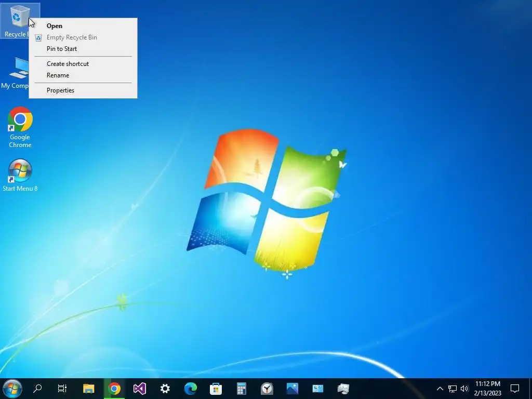Open Calculator from the taskbar

coord(241,389)
